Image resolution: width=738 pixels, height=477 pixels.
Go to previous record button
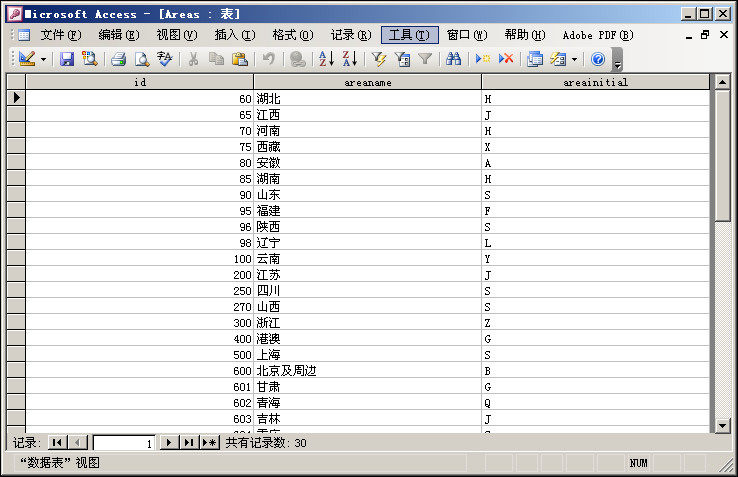[x=78, y=443]
